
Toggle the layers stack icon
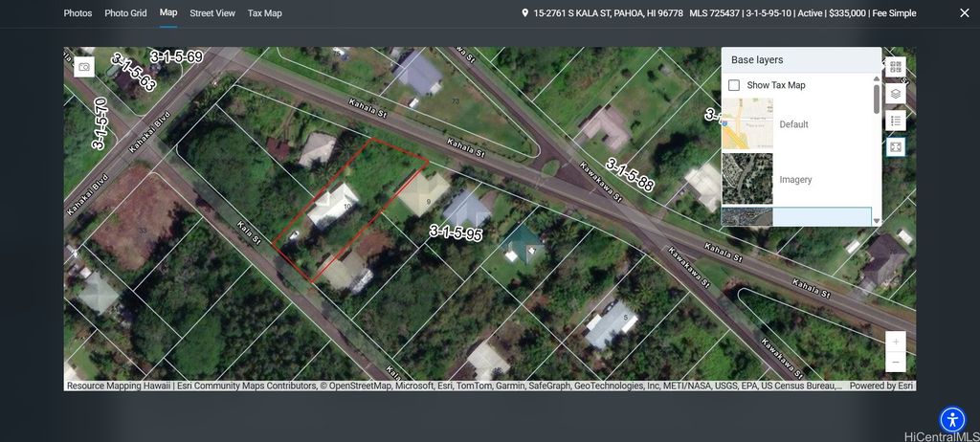[x=895, y=94]
